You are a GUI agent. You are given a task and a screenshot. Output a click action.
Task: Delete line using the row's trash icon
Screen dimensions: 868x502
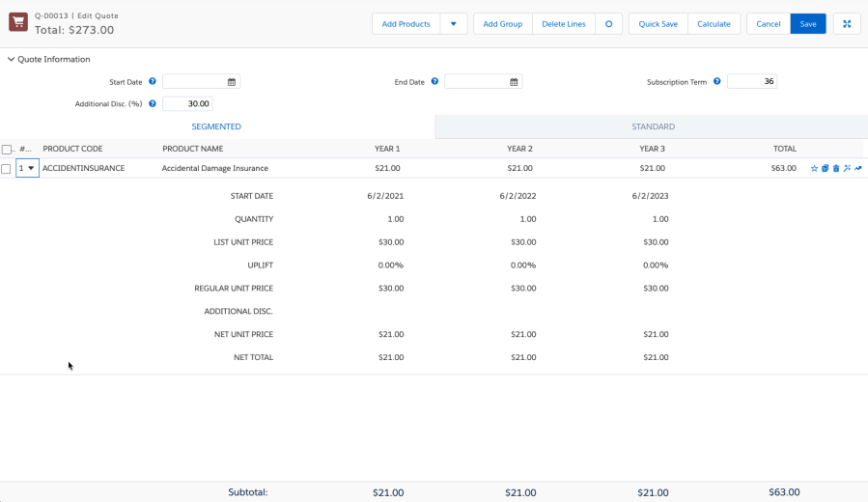coord(836,168)
